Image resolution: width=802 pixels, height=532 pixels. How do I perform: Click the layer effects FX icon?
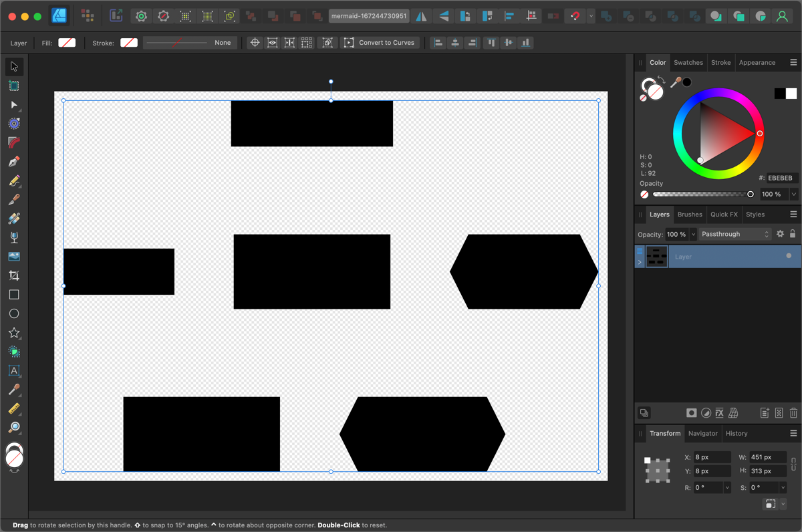click(719, 413)
